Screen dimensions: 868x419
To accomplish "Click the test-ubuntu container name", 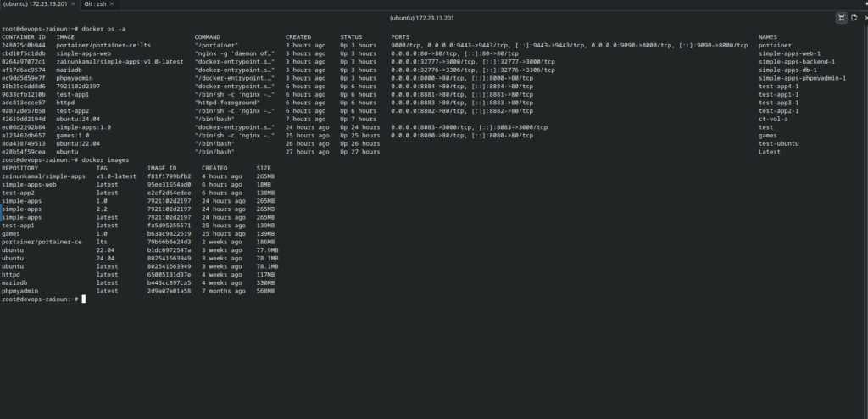I will click(x=777, y=143).
